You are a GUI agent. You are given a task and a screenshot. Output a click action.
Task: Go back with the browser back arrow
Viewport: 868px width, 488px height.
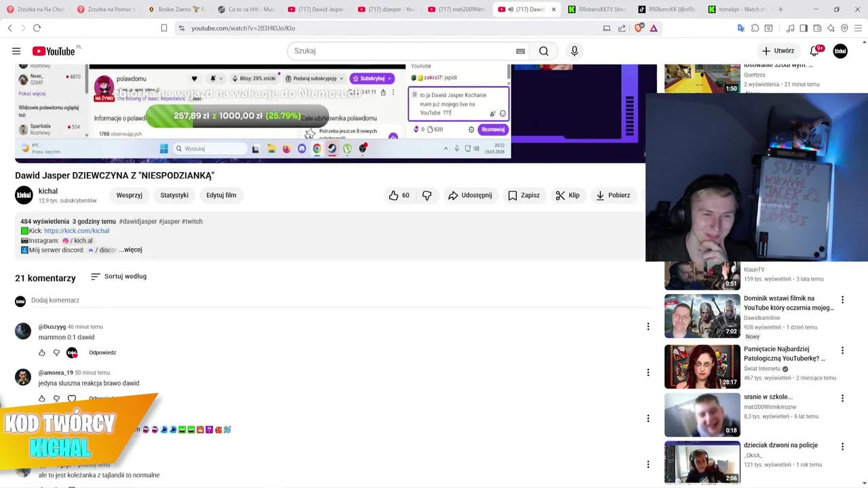click(9, 28)
